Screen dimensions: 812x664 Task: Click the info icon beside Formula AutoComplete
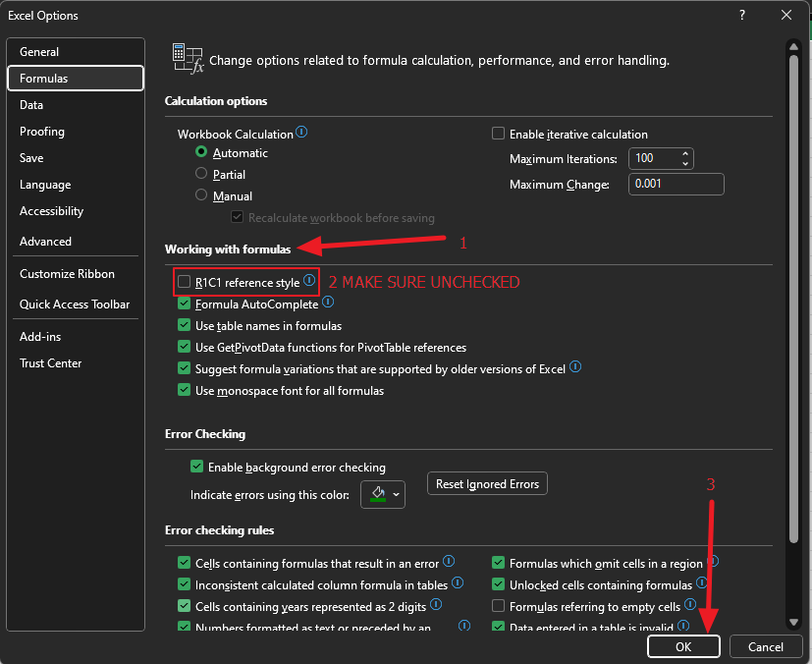pyautogui.click(x=328, y=302)
